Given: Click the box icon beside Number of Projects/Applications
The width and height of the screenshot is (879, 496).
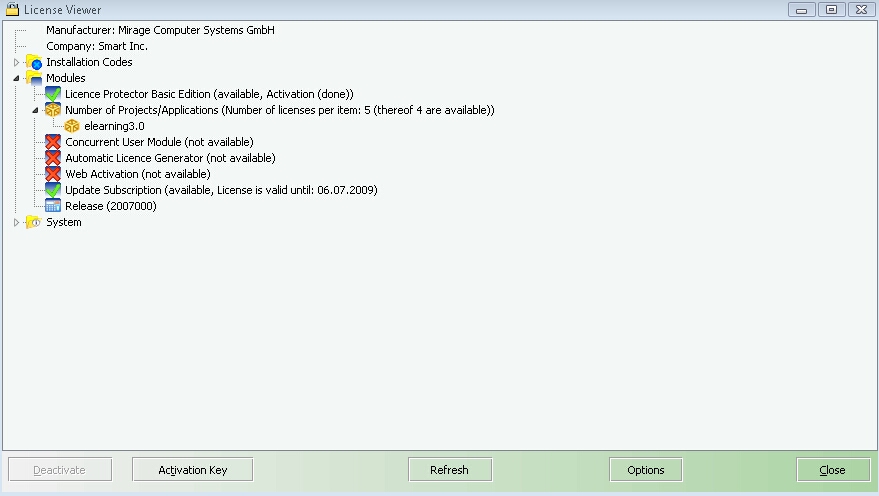Looking at the screenshot, I should tap(53, 110).
